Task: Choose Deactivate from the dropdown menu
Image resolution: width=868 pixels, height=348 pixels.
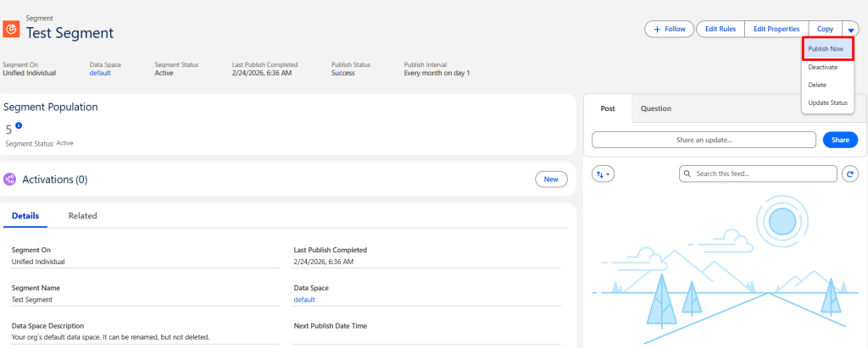Action: 822,67
